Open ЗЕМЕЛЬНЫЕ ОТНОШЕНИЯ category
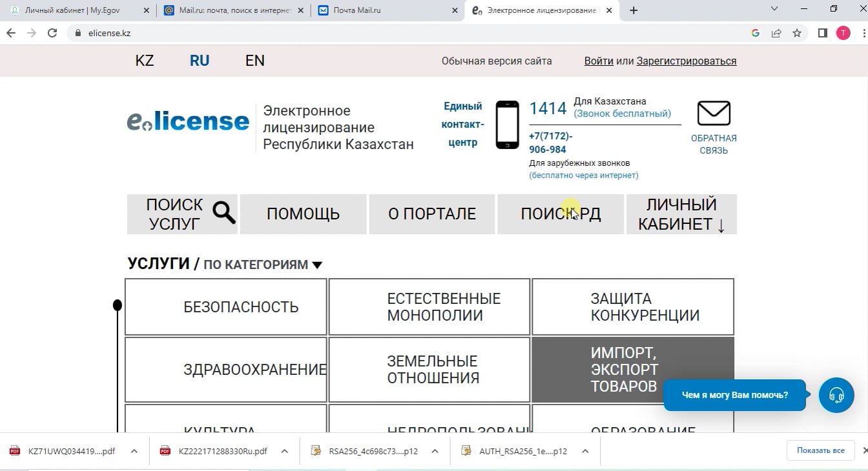Viewport: 868px width, 471px height. (x=429, y=370)
